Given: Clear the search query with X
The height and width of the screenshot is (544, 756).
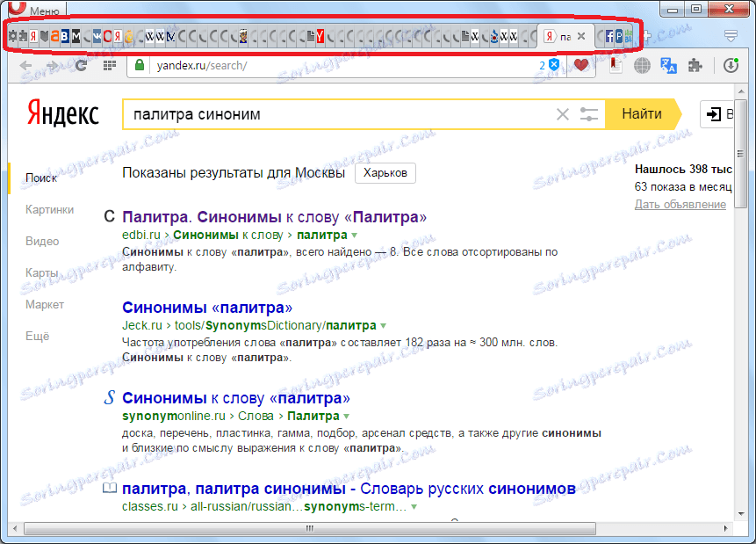Looking at the screenshot, I should tap(563, 114).
